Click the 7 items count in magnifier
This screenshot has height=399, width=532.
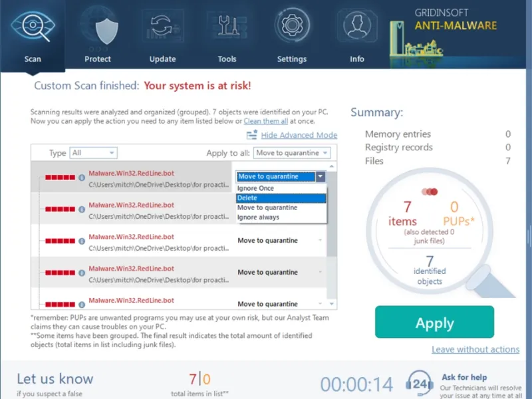[402, 213]
